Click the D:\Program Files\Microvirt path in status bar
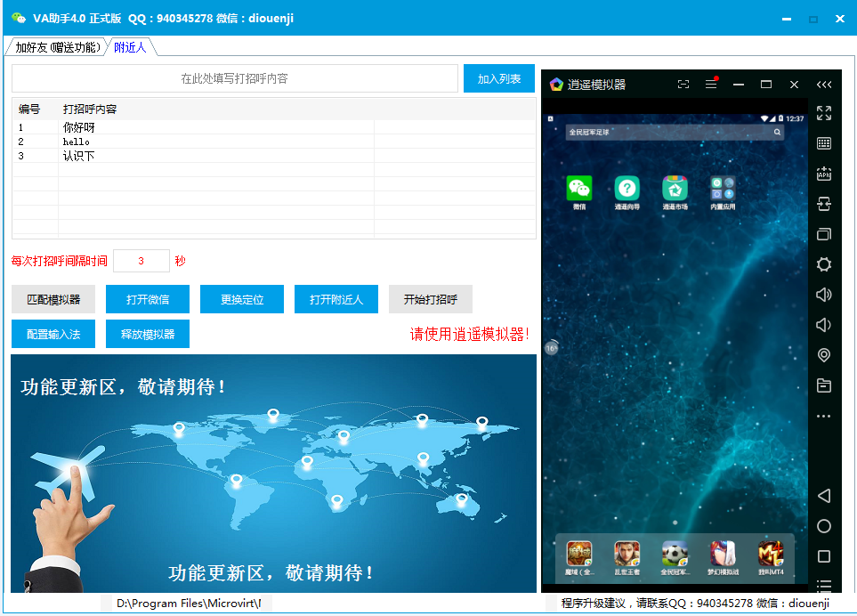The height and width of the screenshot is (616, 857). point(189,604)
